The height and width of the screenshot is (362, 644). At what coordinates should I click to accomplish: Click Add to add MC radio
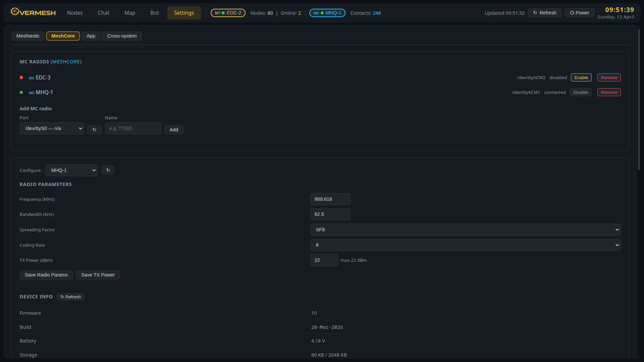pyautogui.click(x=174, y=130)
